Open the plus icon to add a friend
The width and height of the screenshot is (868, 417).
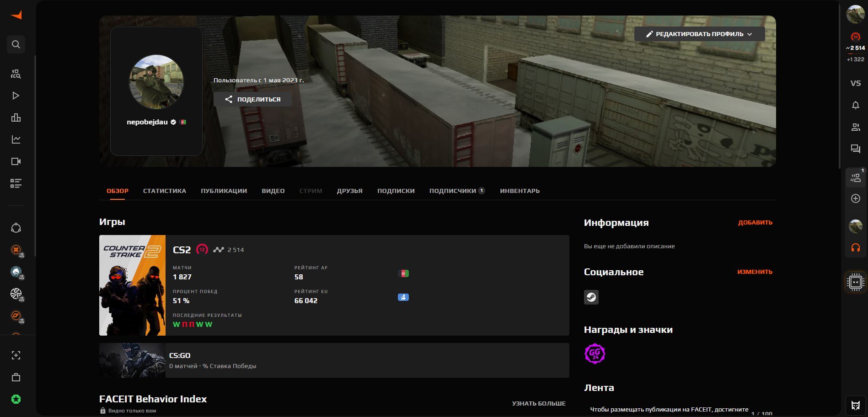[x=856, y=198]
